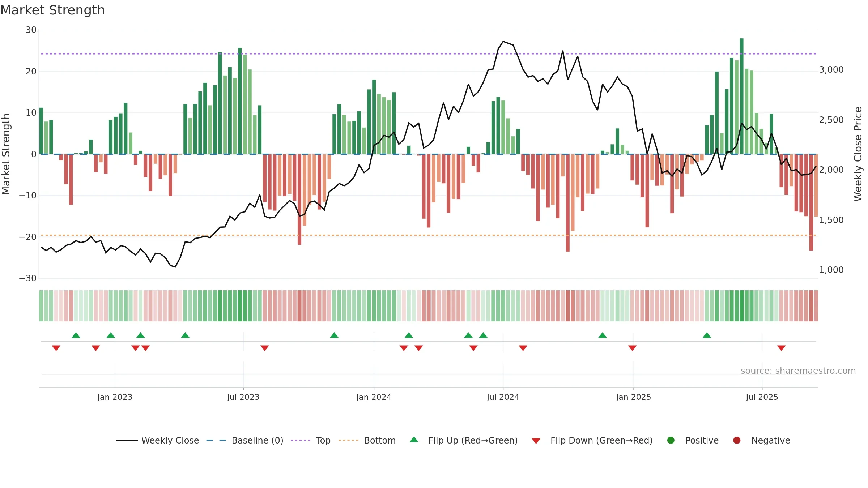Toggle Flip Down (Green→Red) legend entry

click(x=592, y=440)
